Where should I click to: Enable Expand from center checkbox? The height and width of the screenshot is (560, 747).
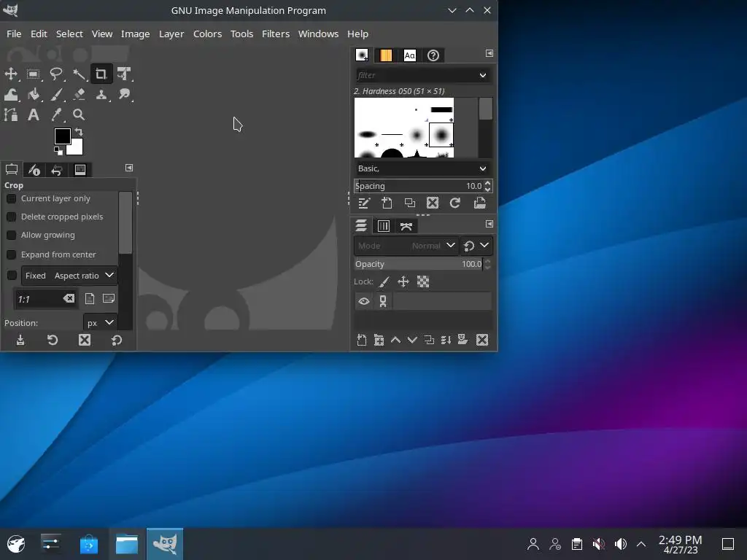[12, 254]
